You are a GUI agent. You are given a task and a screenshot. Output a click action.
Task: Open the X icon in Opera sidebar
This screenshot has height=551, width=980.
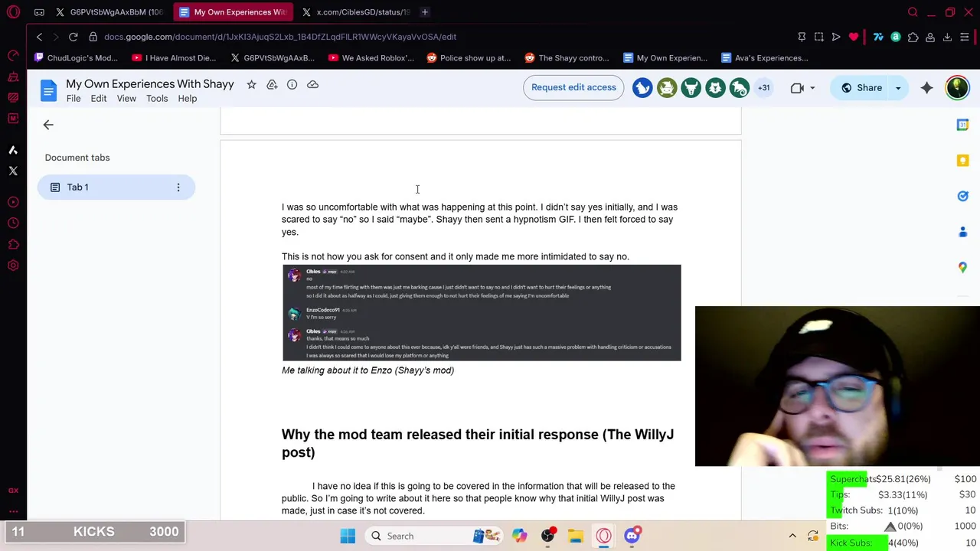[x=13, y=171]
